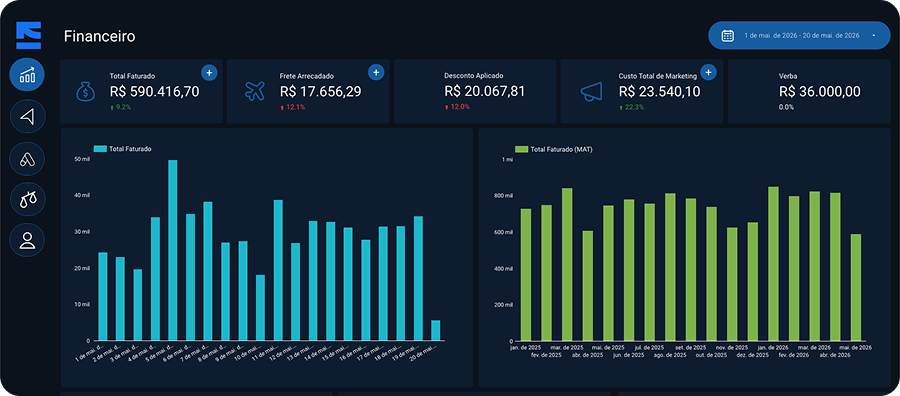
Task: Click the 50 mil axis label
Action: pyautogui.click(x=83, y=159)
